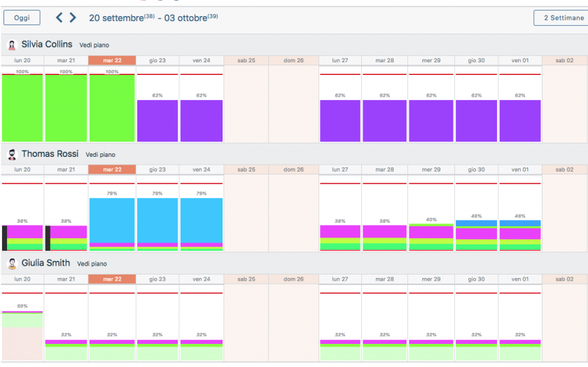
Task: Click Silvia Collins avatar icon
Action: click(x=12, y=45)
